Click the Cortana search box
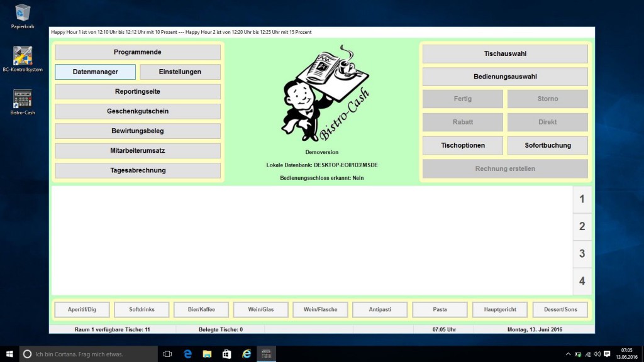Screen dimensions: 644x362 pos(89,354)
